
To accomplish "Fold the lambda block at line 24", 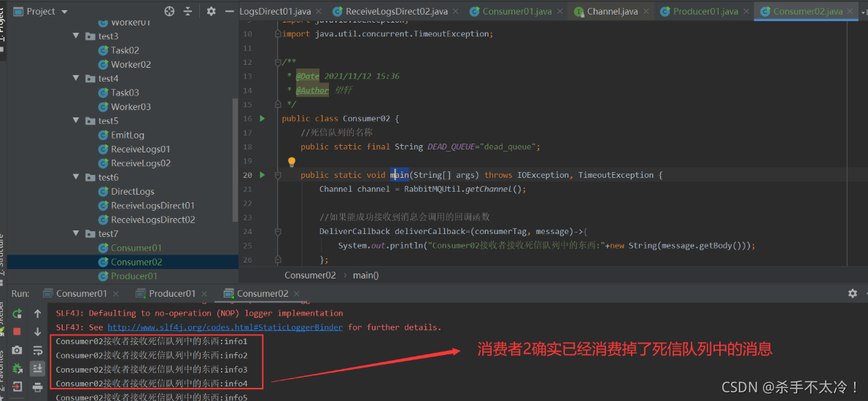I will 279,231.
